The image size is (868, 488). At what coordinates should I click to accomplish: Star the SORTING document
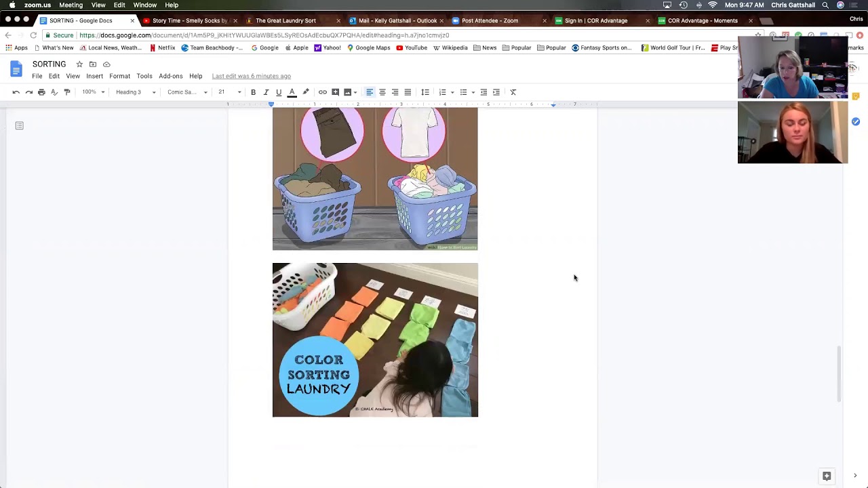tap(79, 64)
